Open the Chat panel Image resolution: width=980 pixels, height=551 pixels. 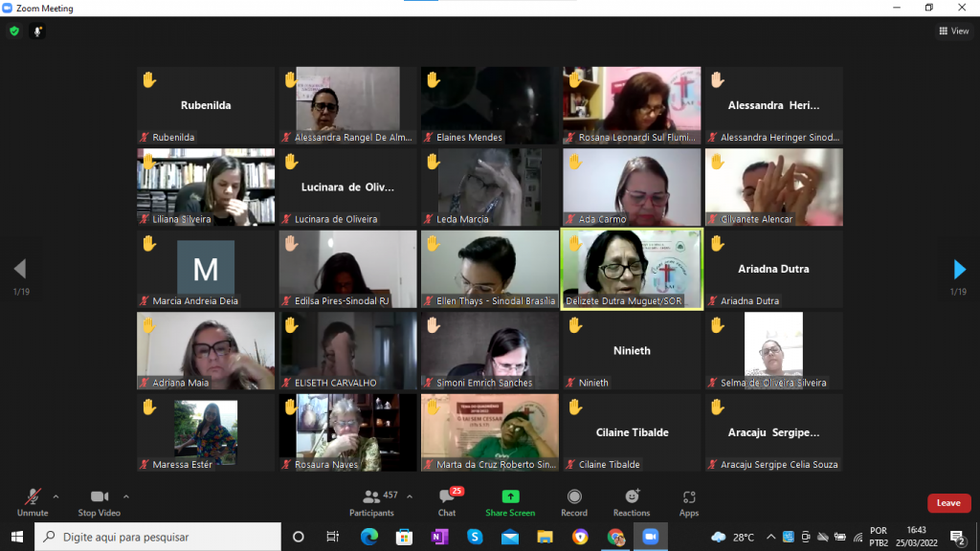point(446,501)
